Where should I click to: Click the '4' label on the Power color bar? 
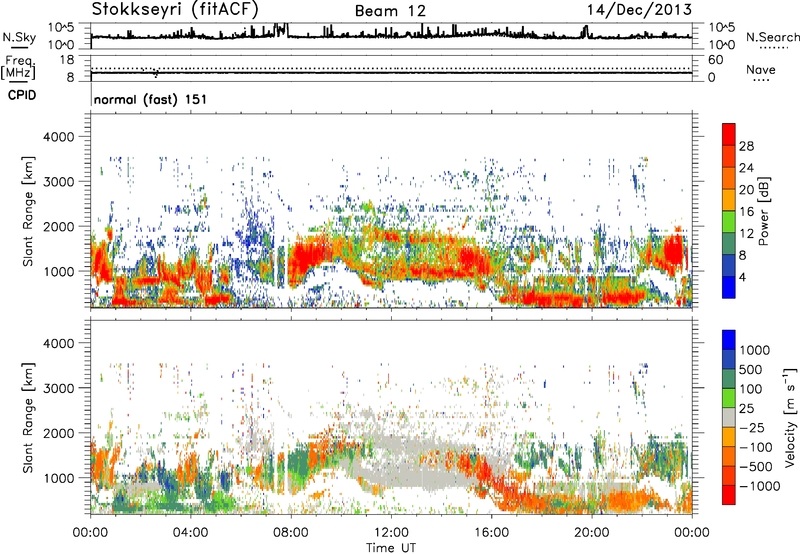(x=742, y=277)
